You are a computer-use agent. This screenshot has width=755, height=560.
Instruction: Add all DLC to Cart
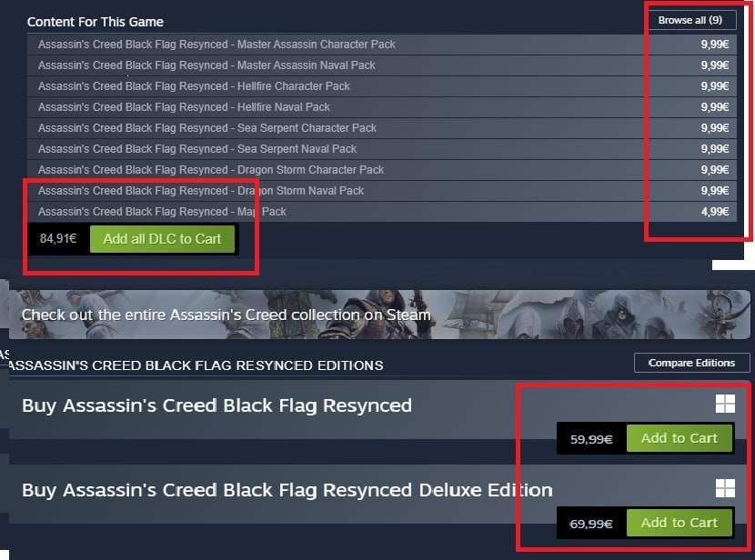tap(162, 238)
